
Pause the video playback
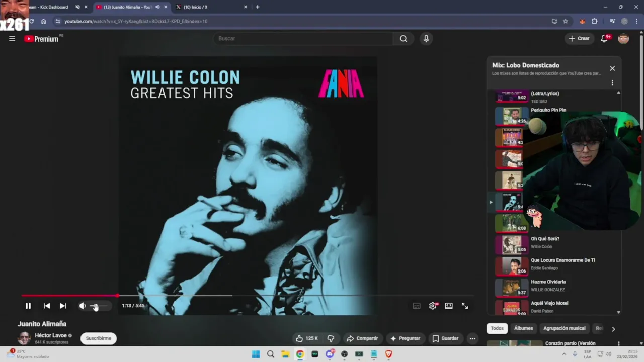tap(28, 306)
